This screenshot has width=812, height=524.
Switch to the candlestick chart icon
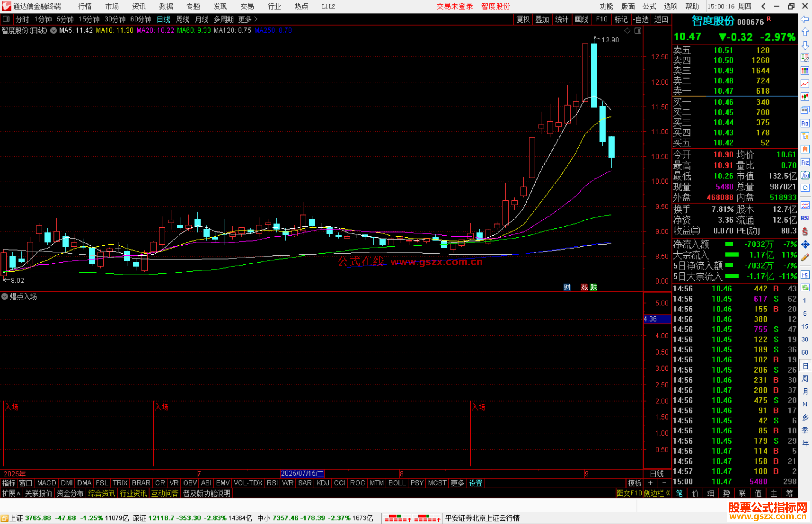click(805, 97)
